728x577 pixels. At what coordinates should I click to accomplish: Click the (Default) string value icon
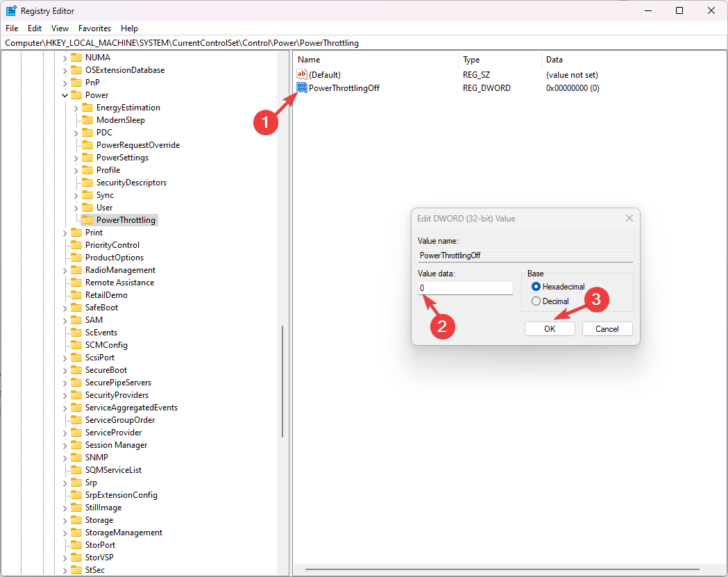302,74
